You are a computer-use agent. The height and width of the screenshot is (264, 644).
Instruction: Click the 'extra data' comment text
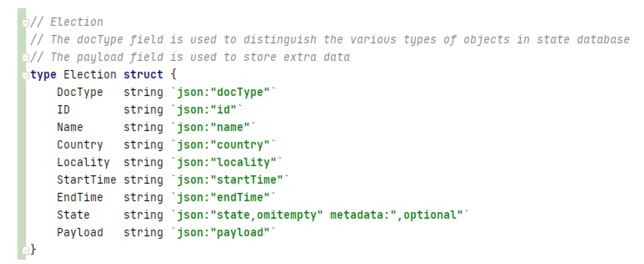tap(316, 57)
